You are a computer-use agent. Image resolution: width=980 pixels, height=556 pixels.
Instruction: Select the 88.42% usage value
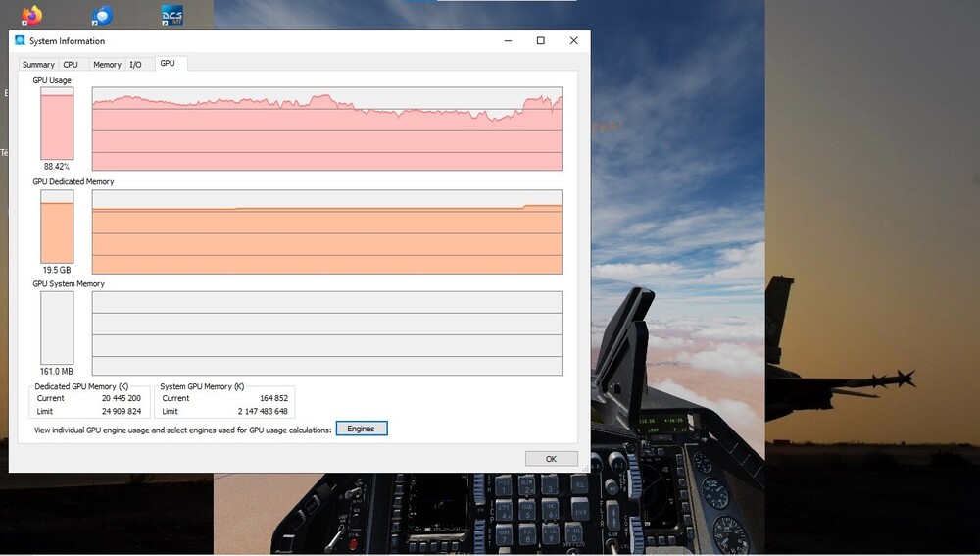(57, 167)
